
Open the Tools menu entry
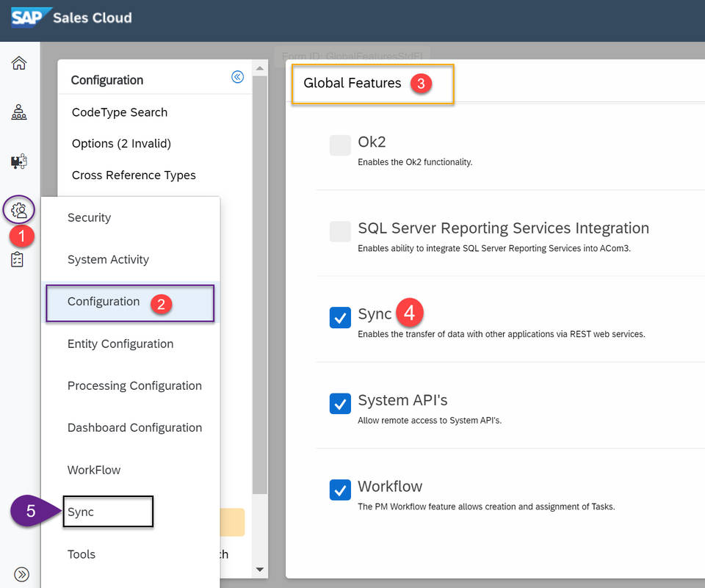(81, 554)
